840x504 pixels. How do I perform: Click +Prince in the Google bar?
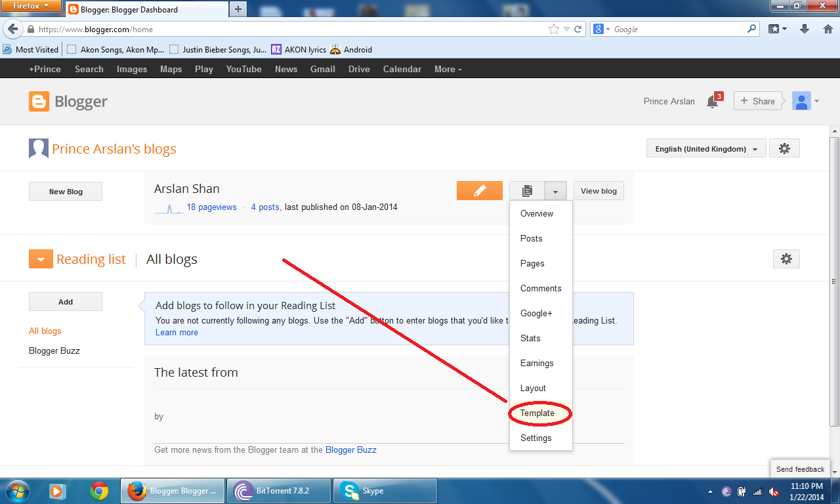(45, 69)
